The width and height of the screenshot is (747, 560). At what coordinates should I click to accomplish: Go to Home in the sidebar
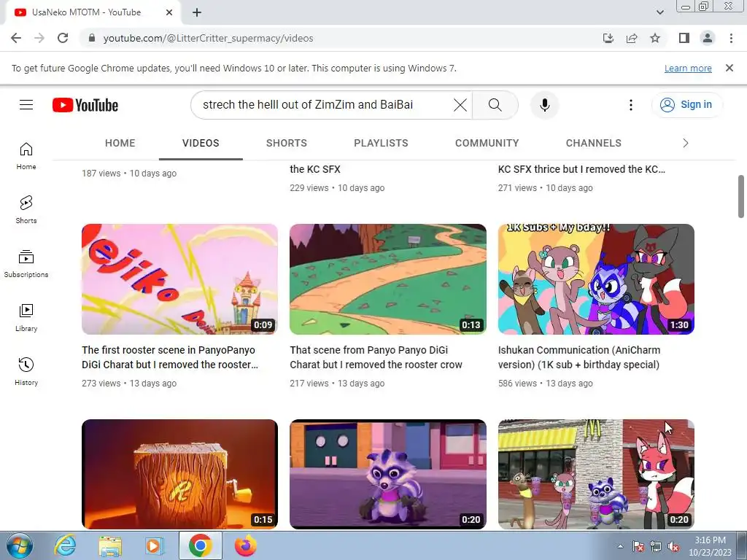26,156
